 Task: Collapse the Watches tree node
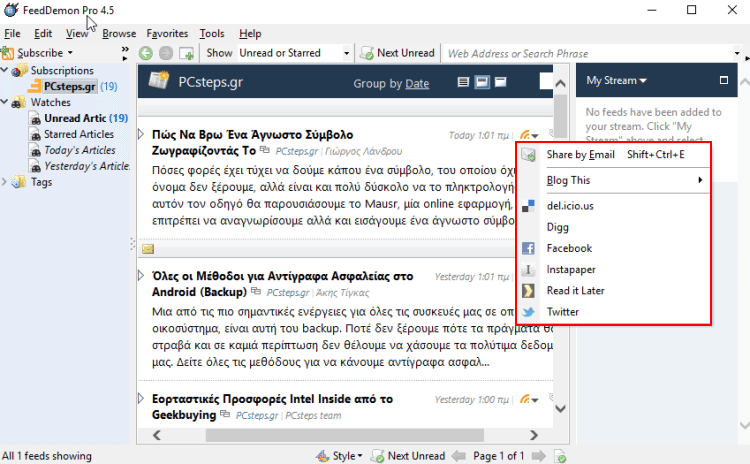[4, 102]
